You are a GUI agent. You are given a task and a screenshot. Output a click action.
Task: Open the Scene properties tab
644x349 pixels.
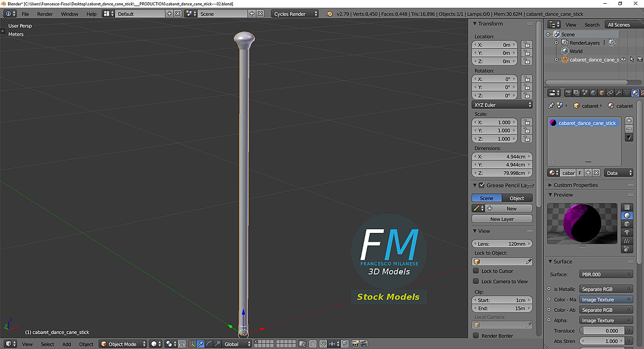point(586,93)
